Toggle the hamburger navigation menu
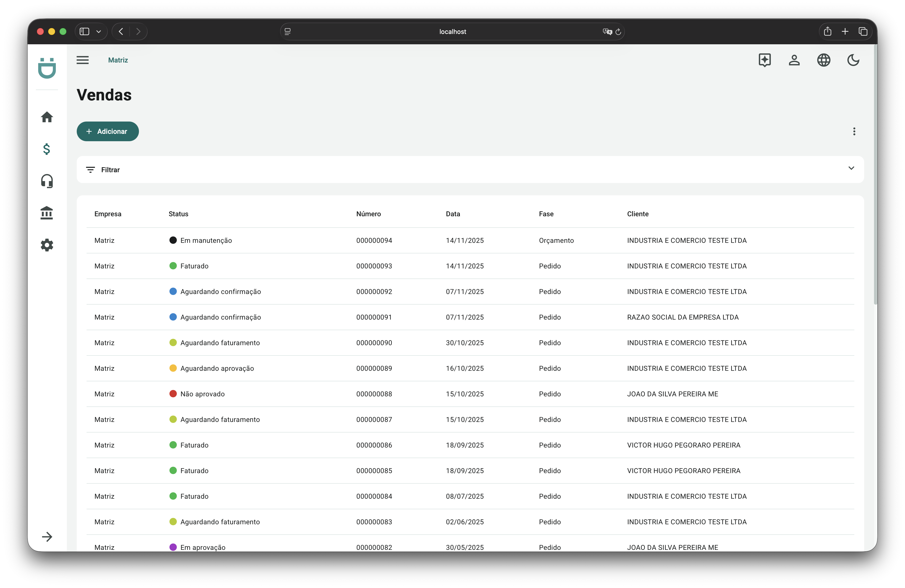Viewport: 905px width, 588px height. (83, 60)
